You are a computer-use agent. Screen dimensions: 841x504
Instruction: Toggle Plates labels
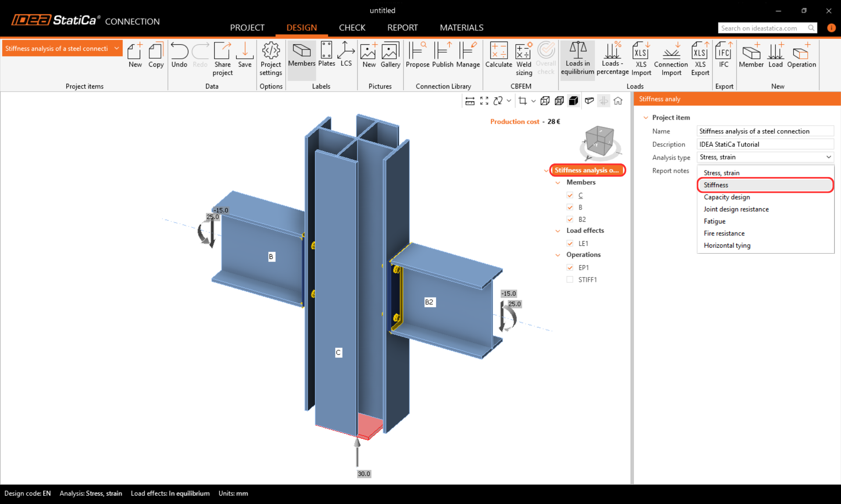pos(326,55)
